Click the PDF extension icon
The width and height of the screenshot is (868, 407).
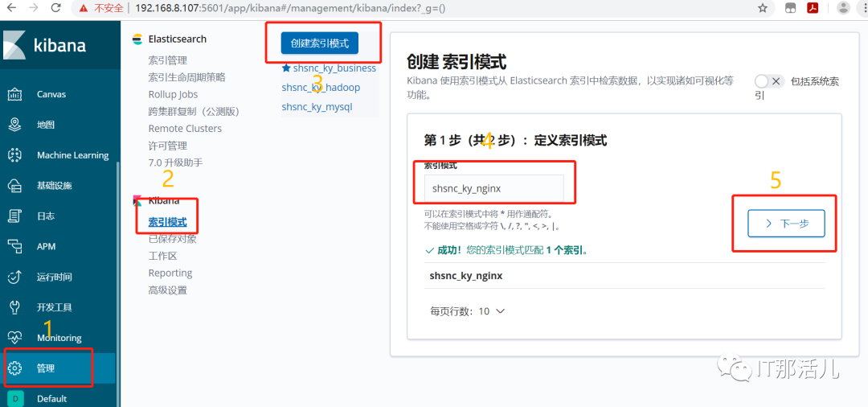(x=813, y=8)
